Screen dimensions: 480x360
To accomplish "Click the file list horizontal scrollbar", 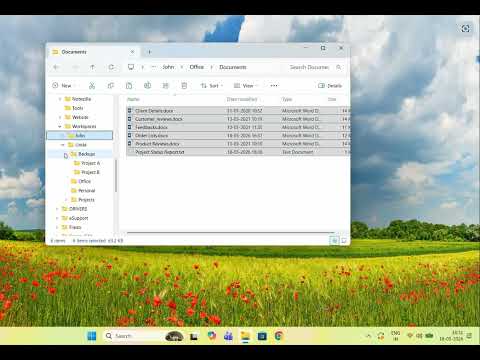I will point(230,232).
